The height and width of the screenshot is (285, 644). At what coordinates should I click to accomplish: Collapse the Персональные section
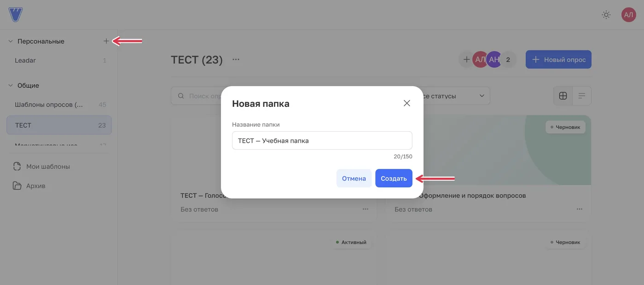click(x=11, y=41)
